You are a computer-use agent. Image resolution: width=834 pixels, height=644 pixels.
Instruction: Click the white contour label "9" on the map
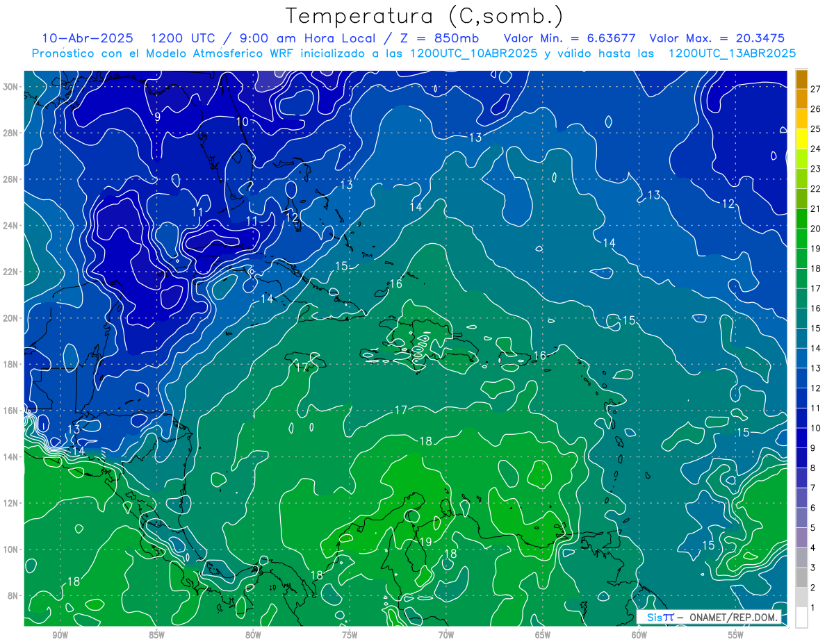(157, 117)
